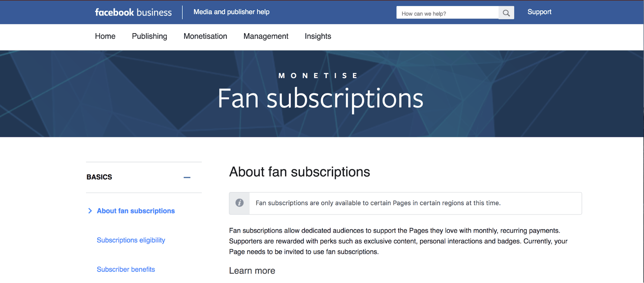Click the facebook business logo
This screenshot has height=283, width=644.
[133, 12]
